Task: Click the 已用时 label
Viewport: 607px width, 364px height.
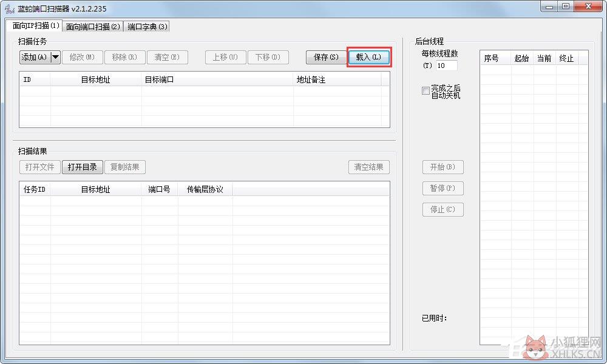Action: click(x=435, y=318)
